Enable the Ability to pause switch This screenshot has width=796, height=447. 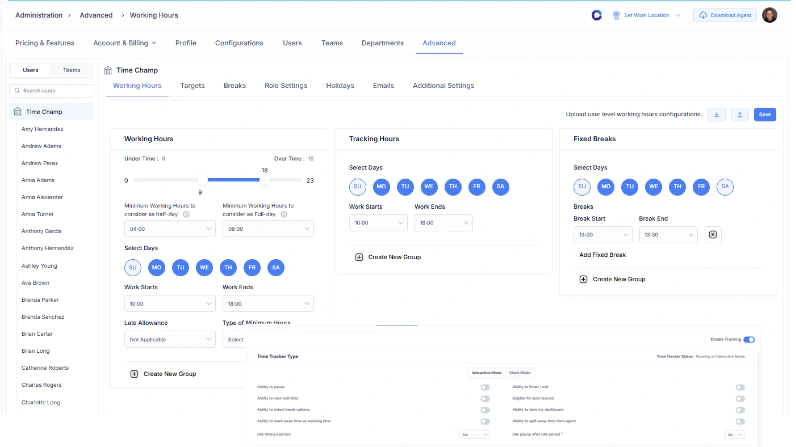click(x=485, y=387)
